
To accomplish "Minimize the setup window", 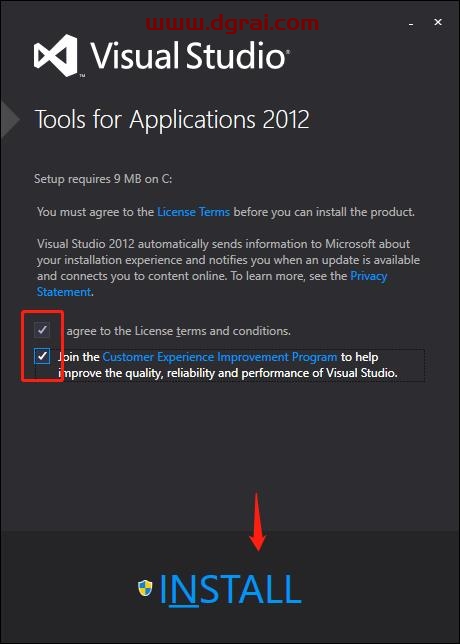I will click(x=411, y=25).
